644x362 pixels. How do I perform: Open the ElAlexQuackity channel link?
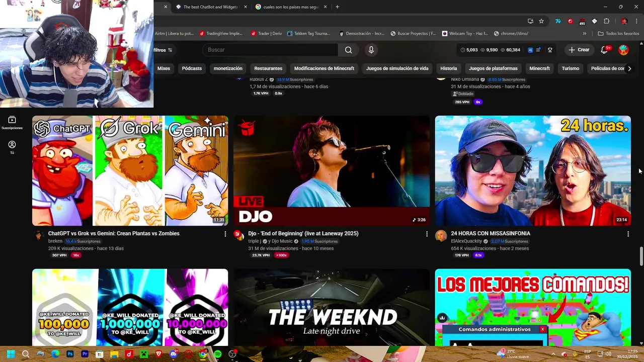point(466,241)
